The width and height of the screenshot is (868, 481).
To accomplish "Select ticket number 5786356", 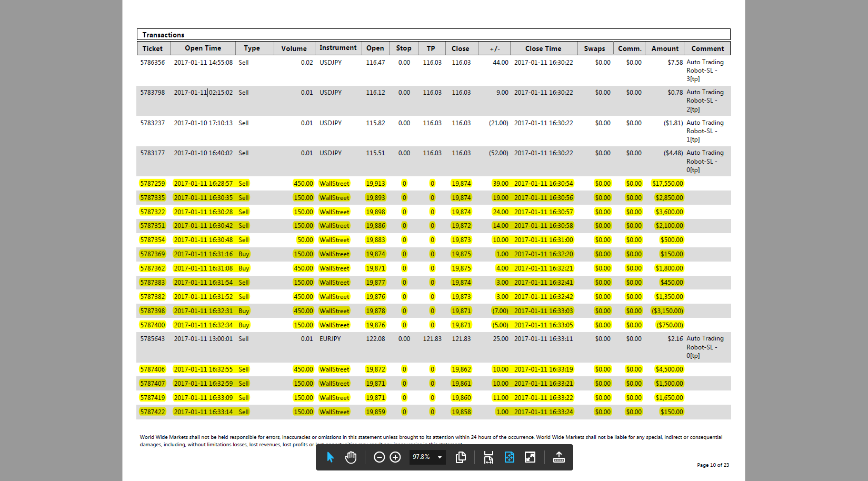I will pyautogui.click(x=153, y=63).
